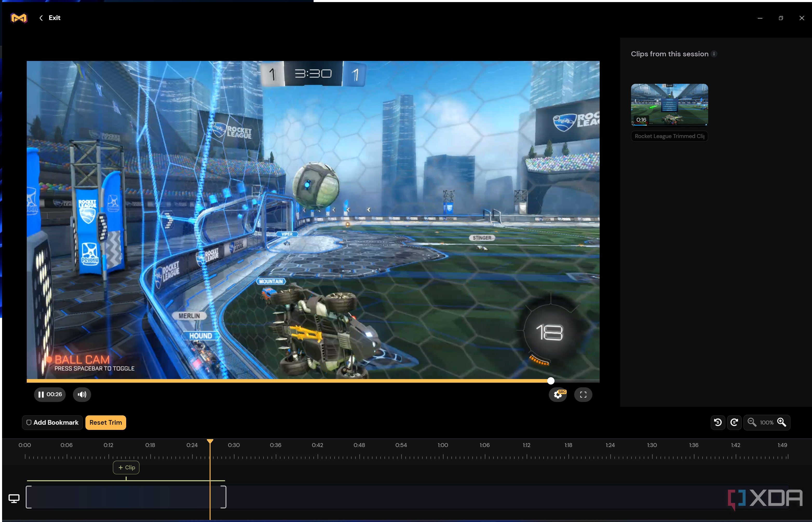
Task: Zoom in the timeline
Action: coord(781,422)
